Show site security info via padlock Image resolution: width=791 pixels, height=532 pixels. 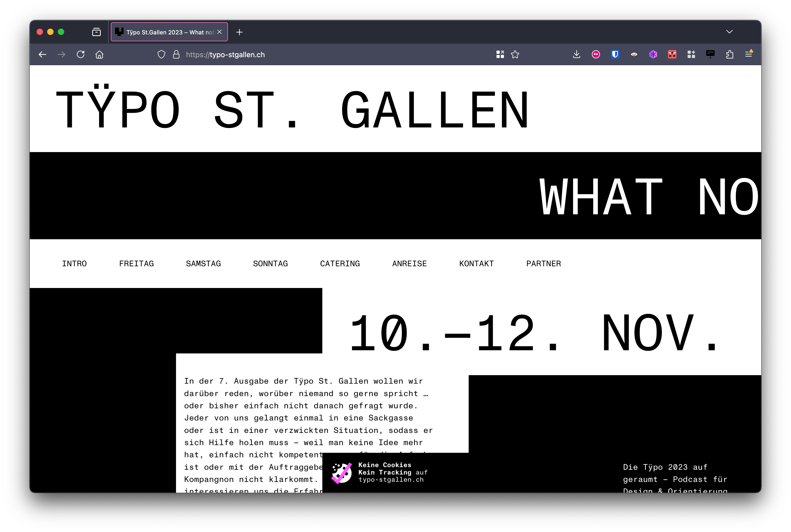pyautogui.click(x=176, y=54)
